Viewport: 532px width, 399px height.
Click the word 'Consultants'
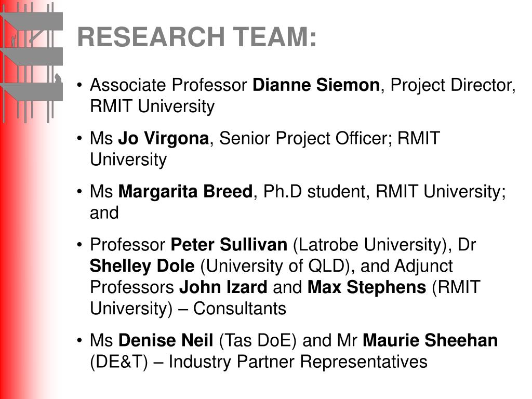(240, 309)
